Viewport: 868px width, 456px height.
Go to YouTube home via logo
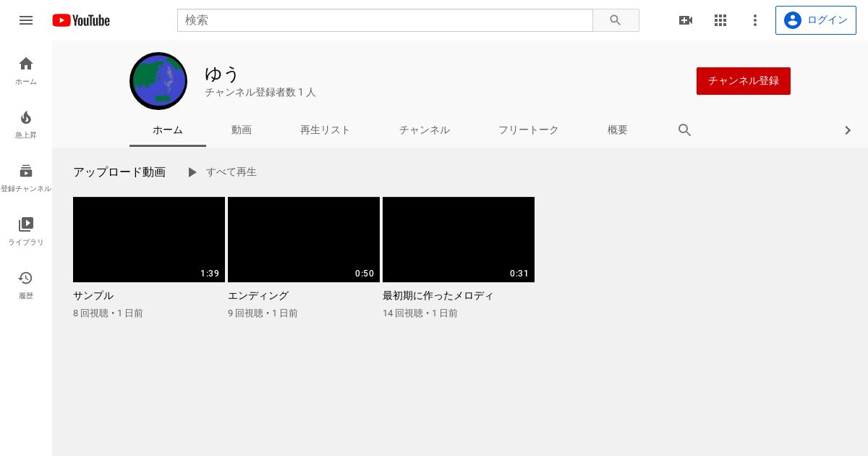coord(81,20)
